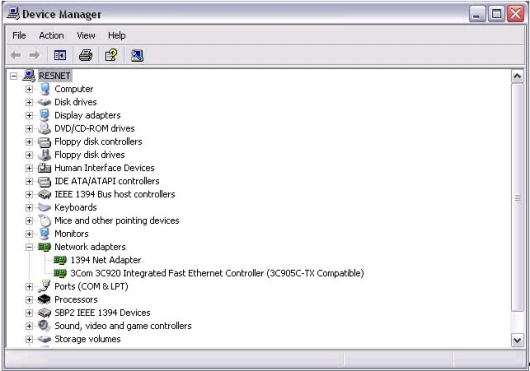Select the Storage volumes label

pos(88,339)
